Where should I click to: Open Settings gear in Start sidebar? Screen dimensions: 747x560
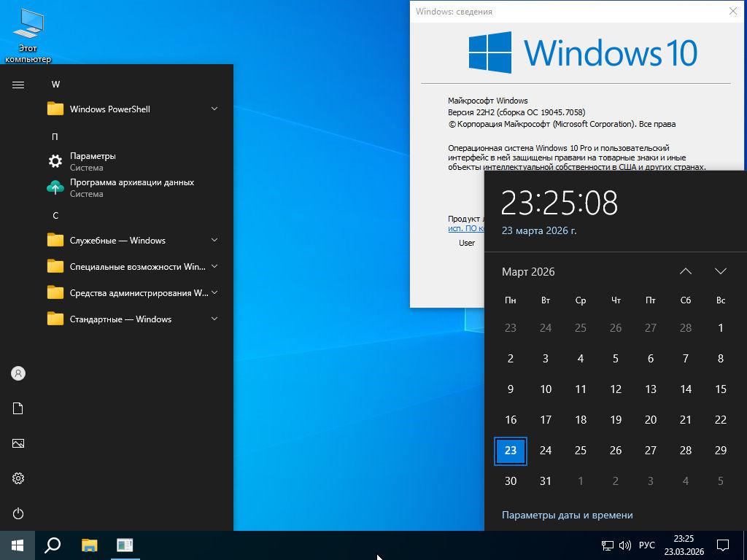click(18, 478)
